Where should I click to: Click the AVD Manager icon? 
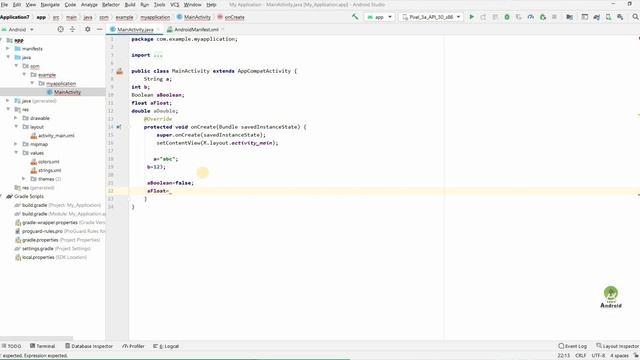click(x=608, y=17)
